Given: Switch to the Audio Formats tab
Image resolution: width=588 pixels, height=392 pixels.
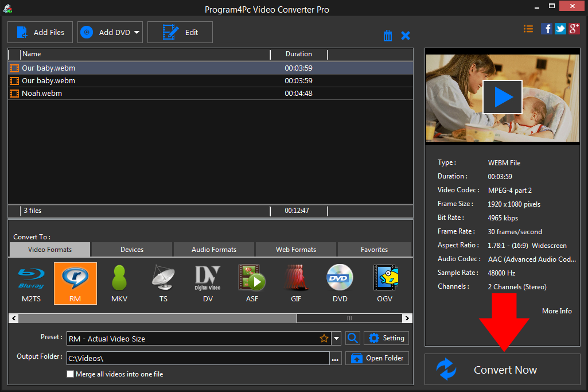Looking at the screenshot, I should (213, 249).
